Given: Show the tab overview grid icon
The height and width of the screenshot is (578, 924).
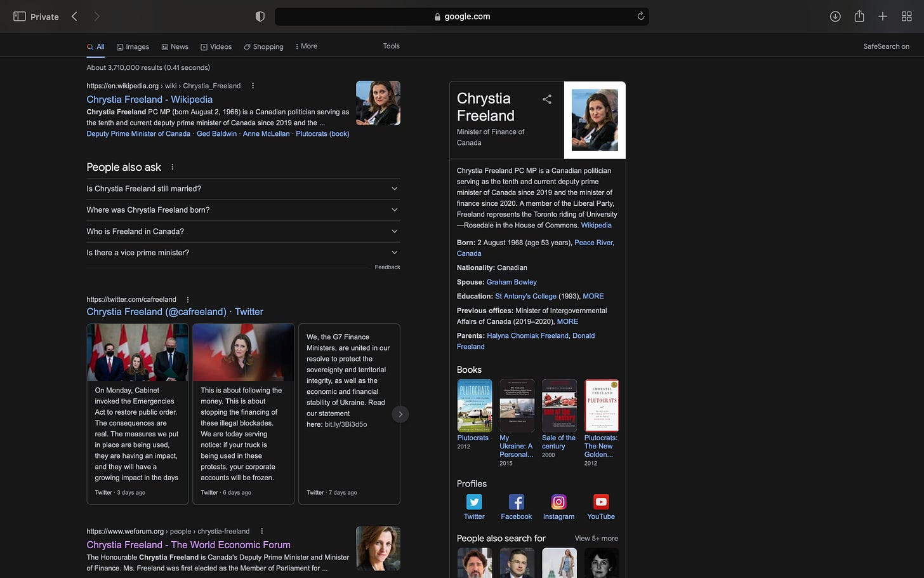Looking at the screenshot, I should coord(907,17).
